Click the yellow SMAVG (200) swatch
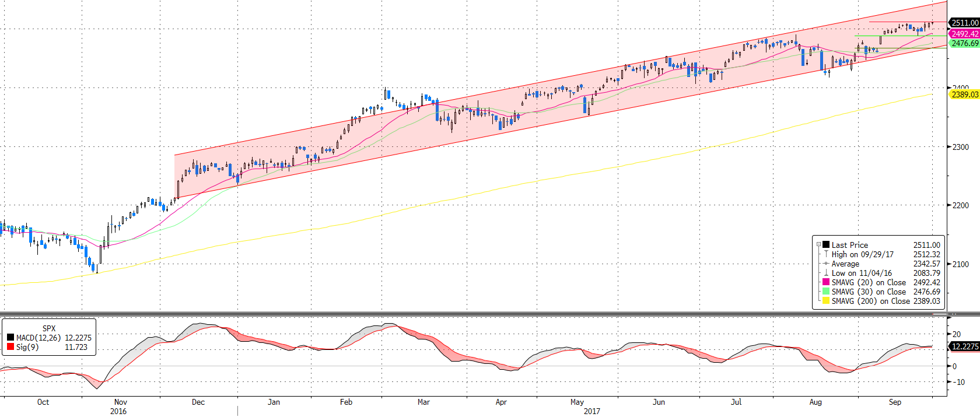Screen dimensions: 980x417 [826, 301]
